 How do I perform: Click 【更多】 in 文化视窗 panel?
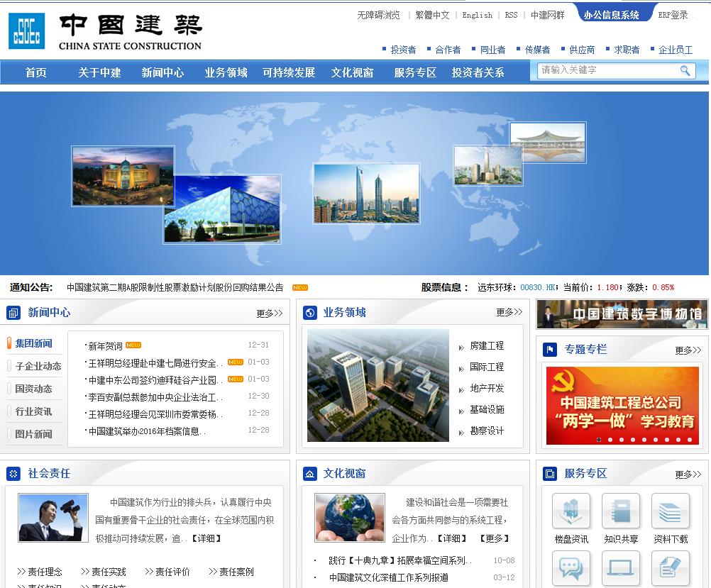click(495, 538)
